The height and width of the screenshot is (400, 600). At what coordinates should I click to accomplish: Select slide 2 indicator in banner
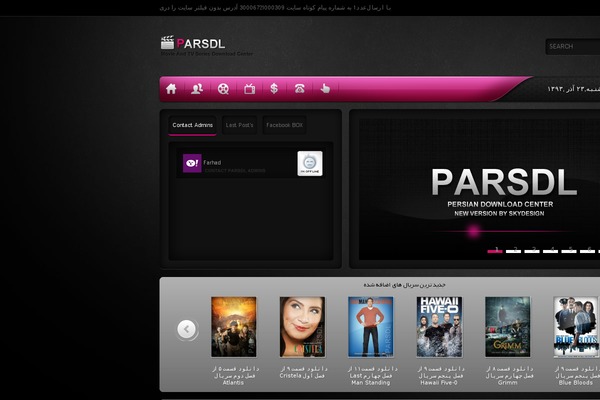(514, 251)
